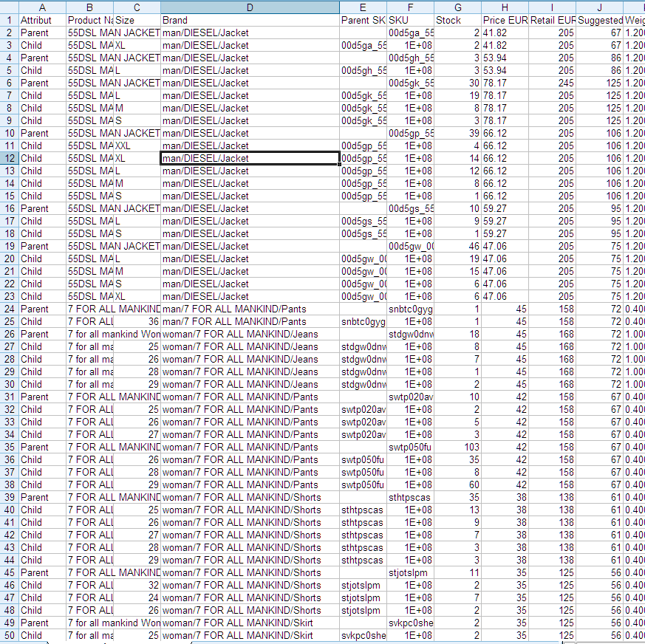The image size is (645, 644).
Task: Select the stock cell showing 39
Action: 458,133
